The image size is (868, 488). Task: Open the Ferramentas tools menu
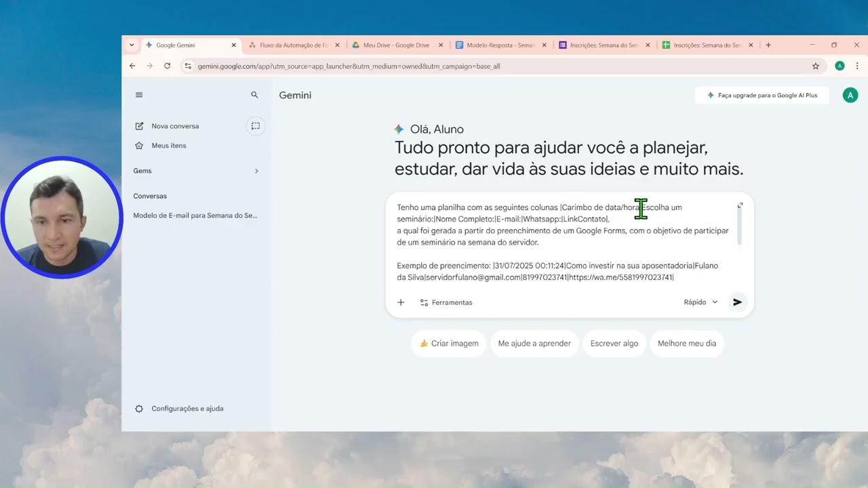(x=446, y=302)
